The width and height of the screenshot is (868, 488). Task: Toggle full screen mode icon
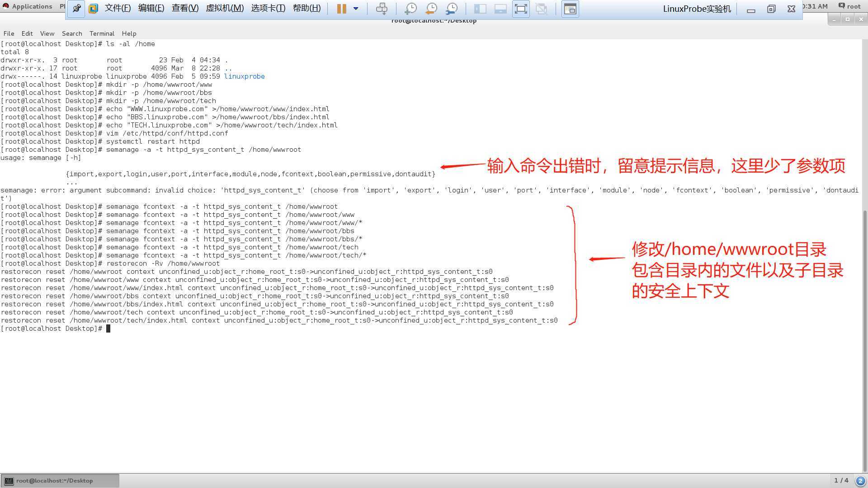(x=521, y=9)
